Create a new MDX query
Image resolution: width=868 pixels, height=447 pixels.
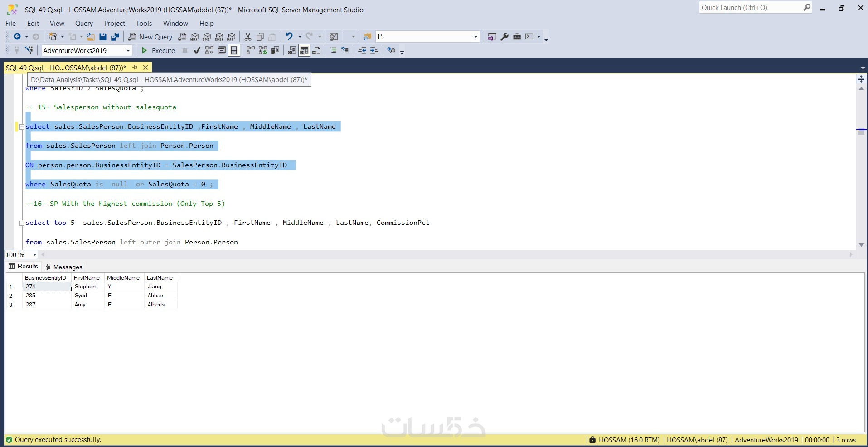(x=194, y=37)
